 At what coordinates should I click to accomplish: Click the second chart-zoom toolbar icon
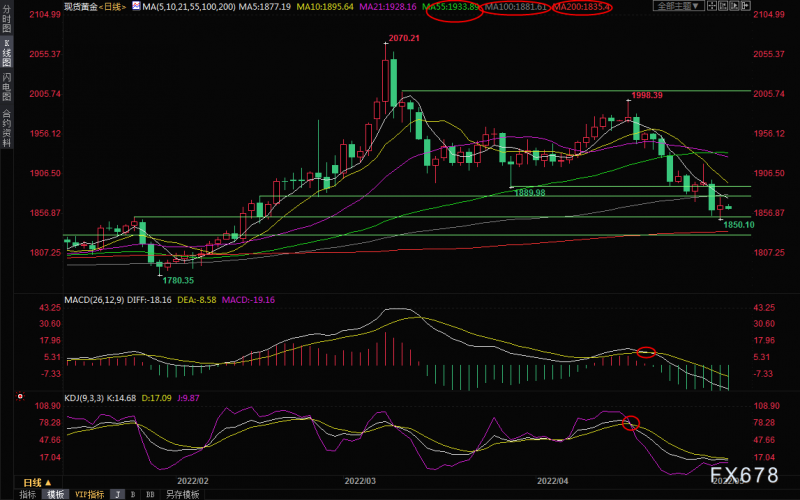point(723,6)
